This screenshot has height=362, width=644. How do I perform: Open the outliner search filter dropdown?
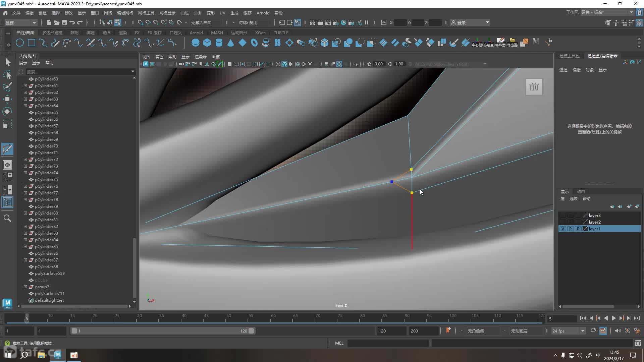pos(133,71)
